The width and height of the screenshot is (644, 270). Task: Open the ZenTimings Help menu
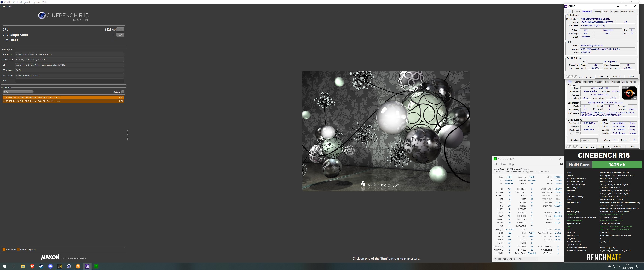(x=511, y=164)
